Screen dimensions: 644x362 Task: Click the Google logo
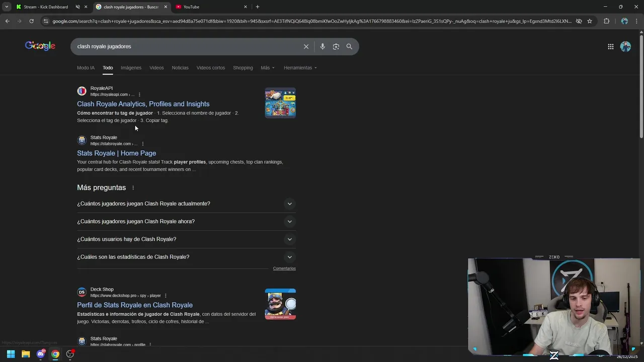pyautogui.click(x=40, y=46)
